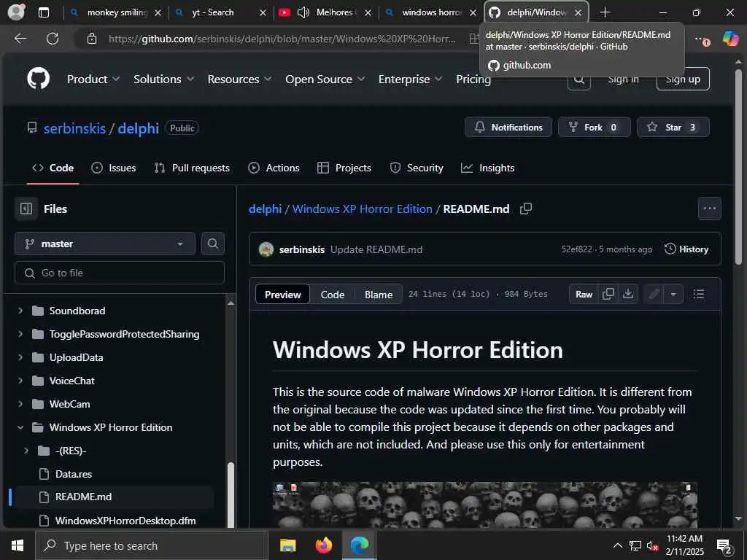Click the Go to file input
The width and height of the screenshot is (747, 560).
point(120,273)
